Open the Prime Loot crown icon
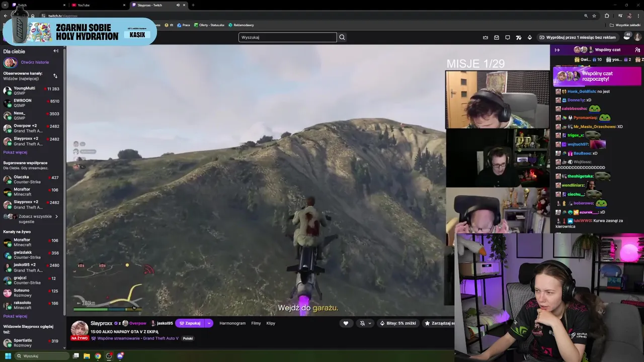This screenshot has height=362, width=644. [486, 37]
